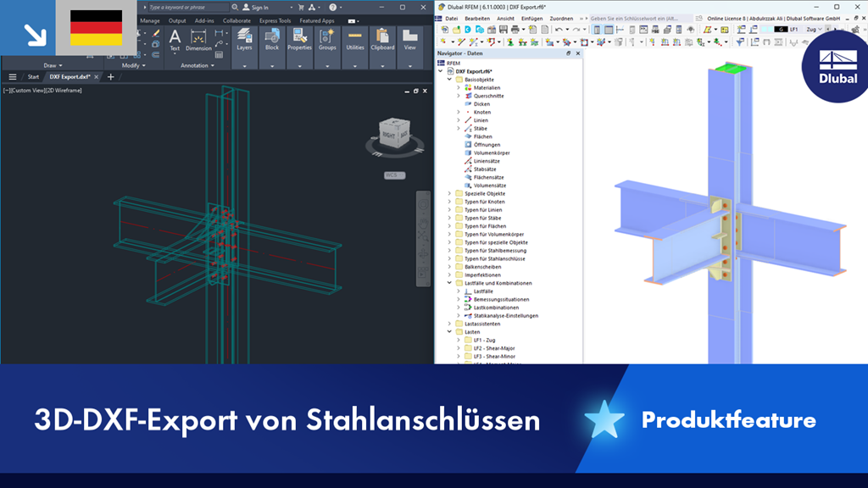Screen dimensions: 868x488
Task: Open the Zuordnen menu in RFEM
Action: point(561,19)
